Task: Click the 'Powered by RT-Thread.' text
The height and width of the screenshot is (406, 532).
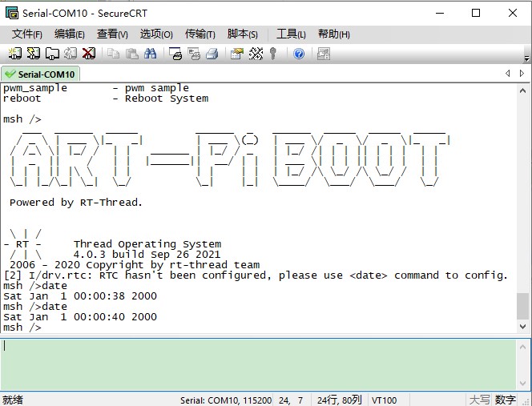Action: click(76, 203)
